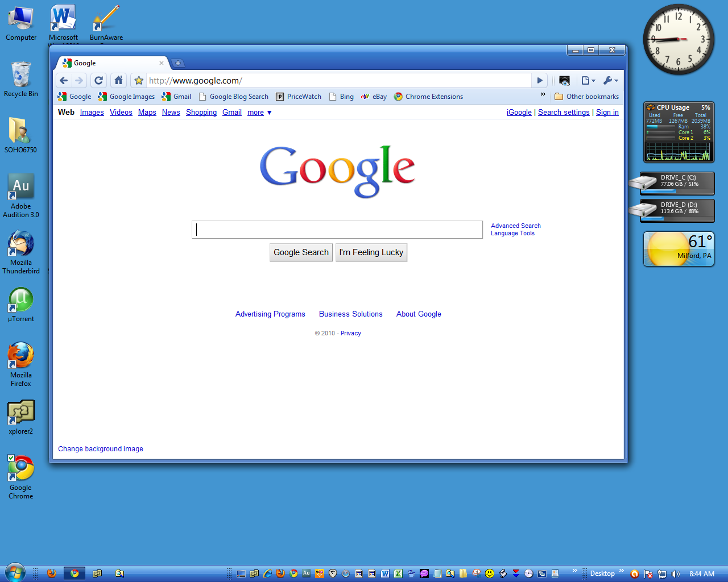Open the Google Blog Search bookmark
This screenshot has height=582, width=728.
[233, 97]
